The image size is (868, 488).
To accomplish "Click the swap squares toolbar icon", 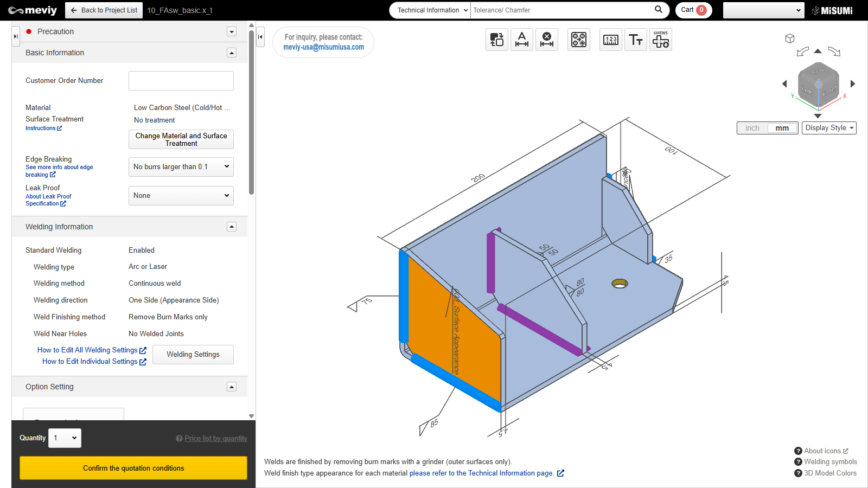I will pyautogui.click(x=496, y=40).
